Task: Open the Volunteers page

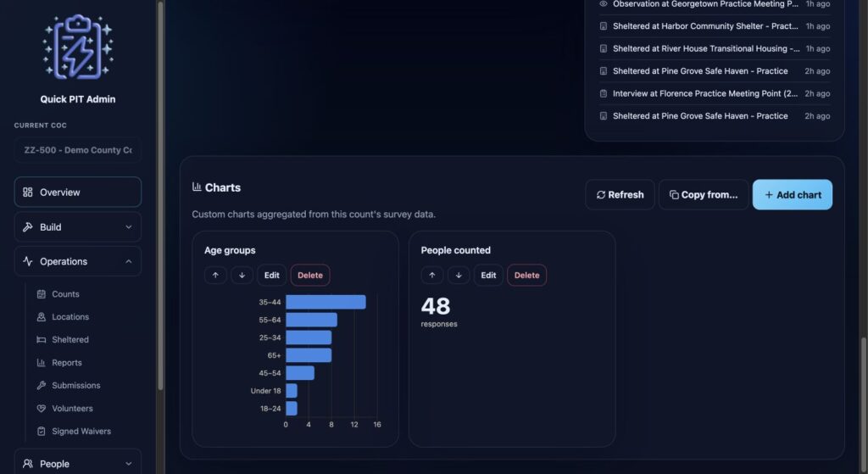Action: coord(72,408)
